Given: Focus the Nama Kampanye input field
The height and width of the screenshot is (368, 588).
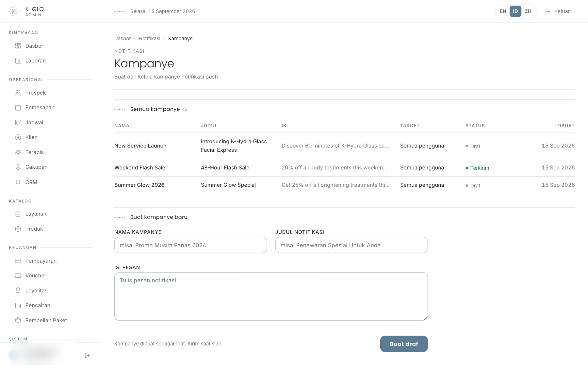Looking at the screenshot, I should coord(190,245).
